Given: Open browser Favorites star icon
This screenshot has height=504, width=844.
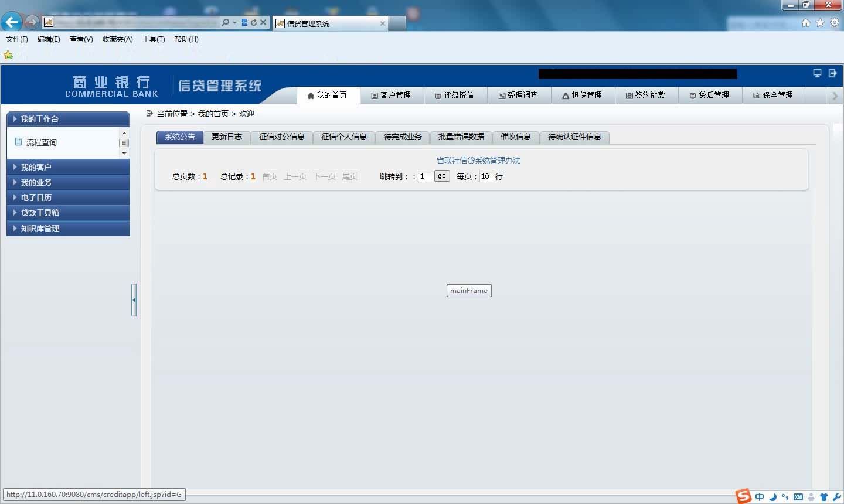Looking at the screenshot, I should click(820, 22).
